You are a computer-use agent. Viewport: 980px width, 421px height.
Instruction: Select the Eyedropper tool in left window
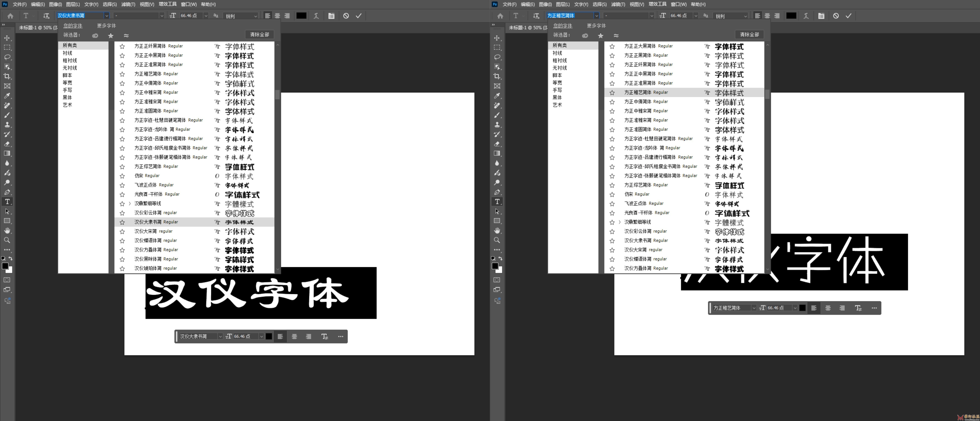pos(7,96)
